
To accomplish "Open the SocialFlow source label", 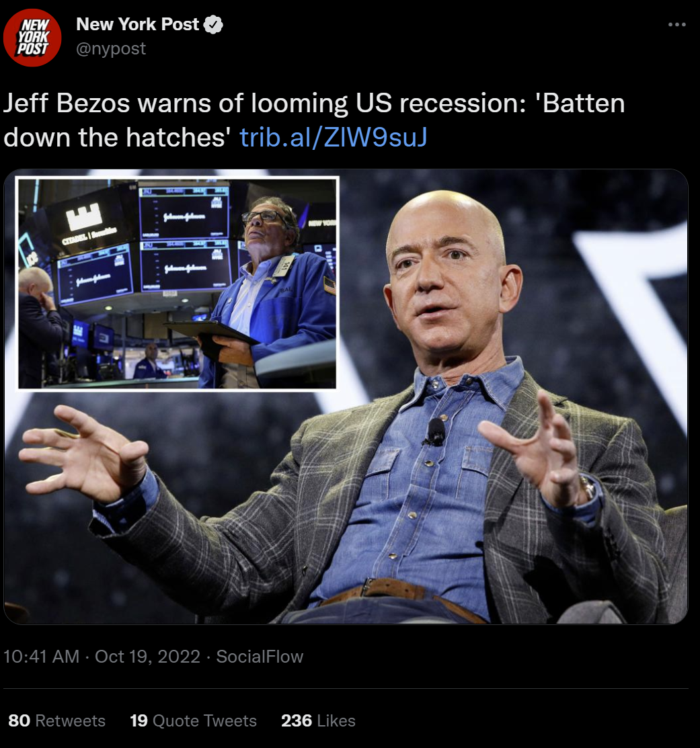I will (x=260, y=657).
